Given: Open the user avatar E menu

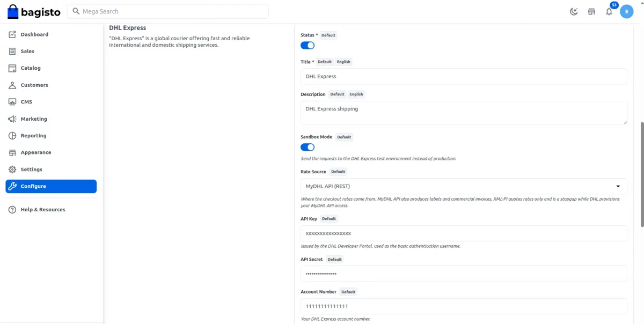Looking at the screenshot, I should 627,11.
